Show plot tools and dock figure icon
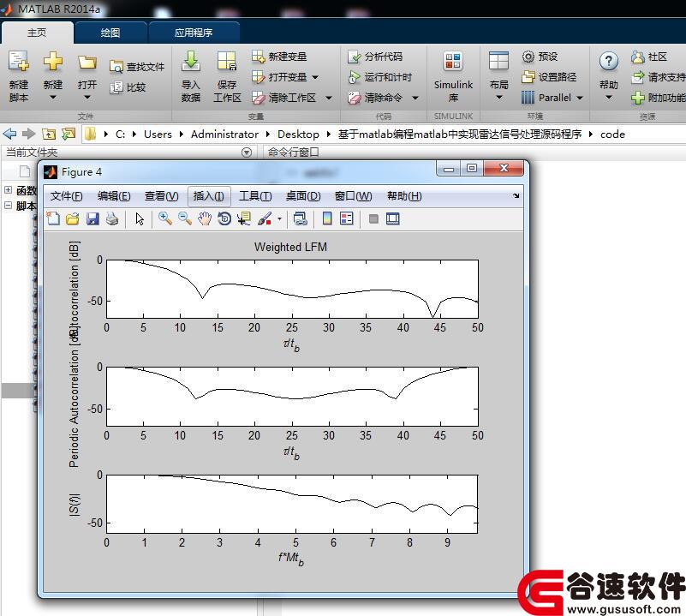Viewport: 686px width, 616px height. click(x=393, y=218)
